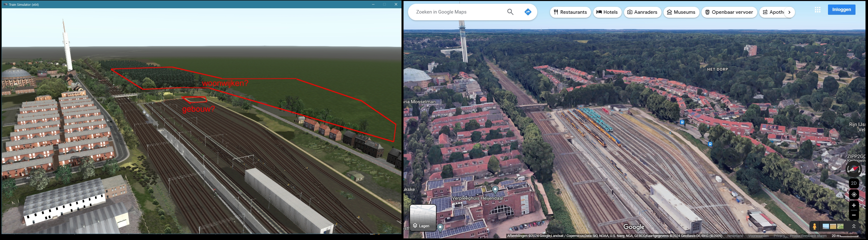Screen dimensions: 868x240
Task: Click the Google Maps search magnifier icon
Action: (510, 12)
